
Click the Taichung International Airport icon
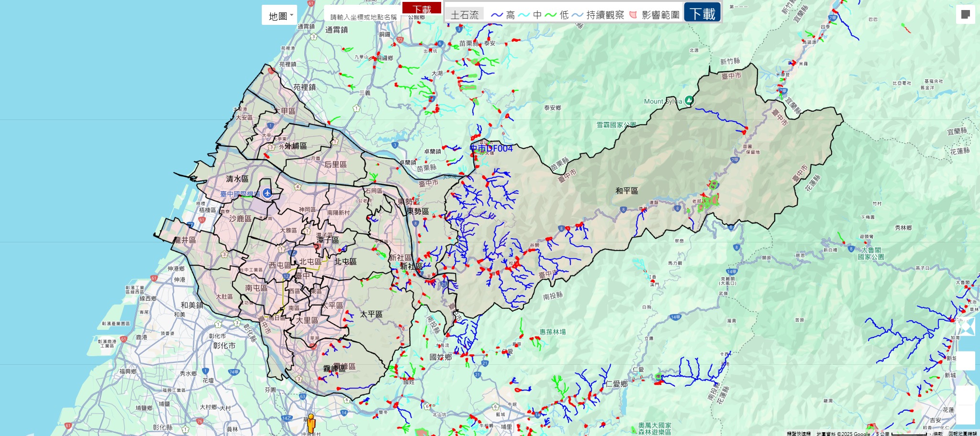coord(267,193)
